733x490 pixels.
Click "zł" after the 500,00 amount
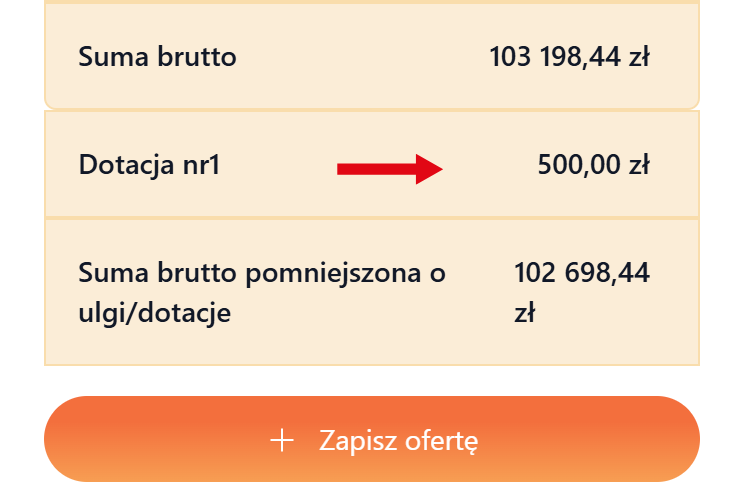(639, 165)
